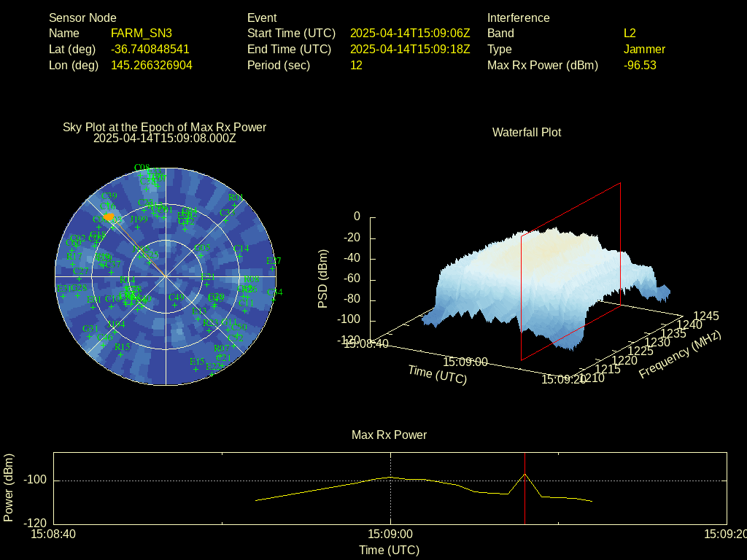Click the Max Rx Power value -96.53

coord(640,65)
